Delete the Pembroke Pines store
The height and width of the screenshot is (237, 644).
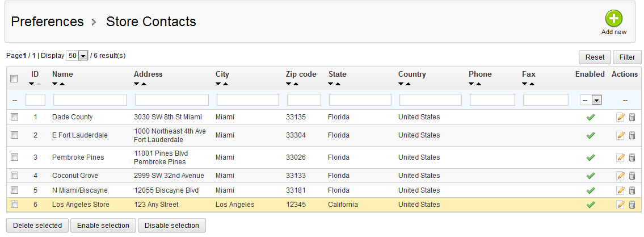click(632, 157)
